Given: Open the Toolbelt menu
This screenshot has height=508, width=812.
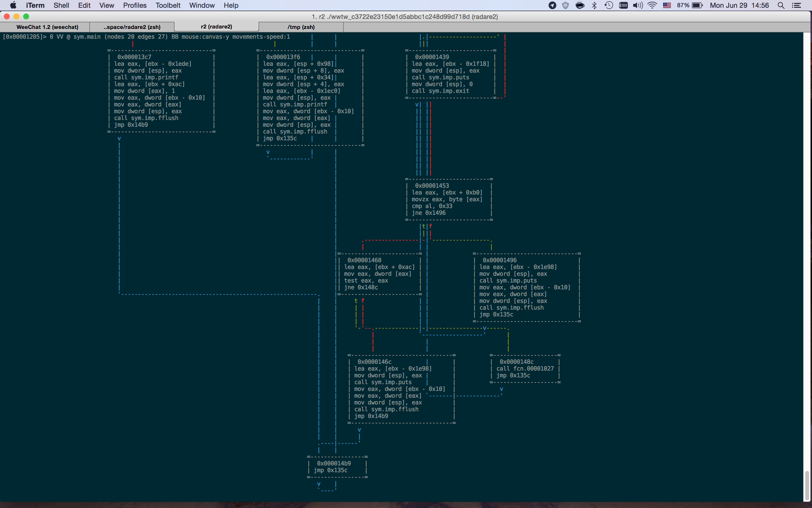Looking at the screenshot, I should pyautogui.click(x=168, y=5).
